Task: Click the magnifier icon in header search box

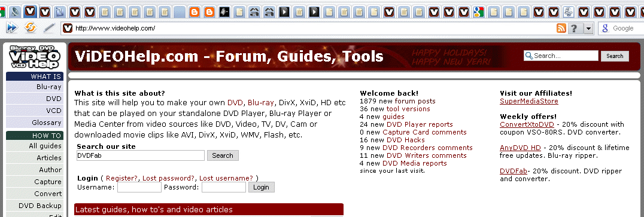Action: pyautogui.click(x=529, y=56)
